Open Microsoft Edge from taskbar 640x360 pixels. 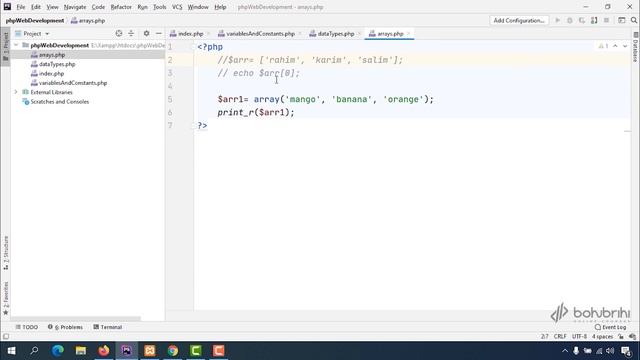coord(58,351)
